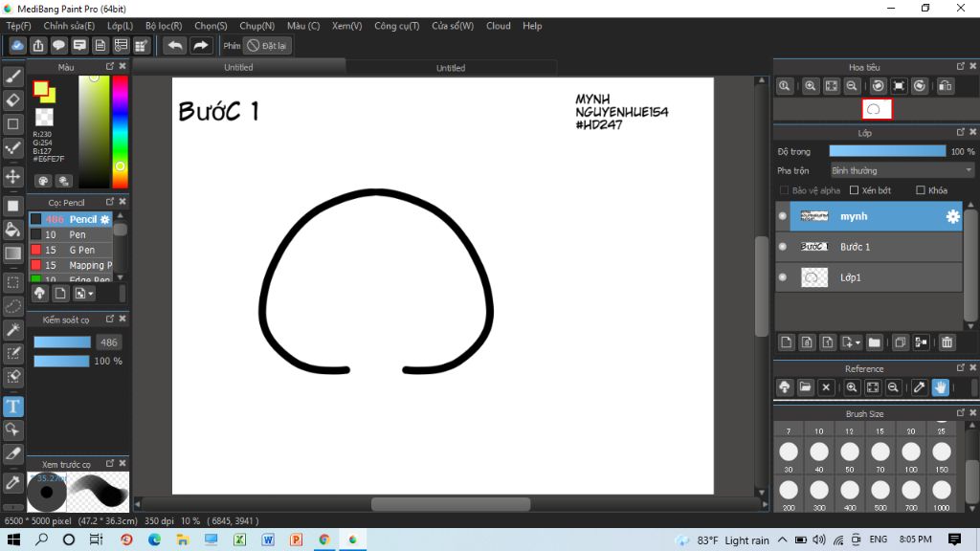Open Chrome from the Windows taskbar
This screenshot has width=980, height=551.
point(324,540)
